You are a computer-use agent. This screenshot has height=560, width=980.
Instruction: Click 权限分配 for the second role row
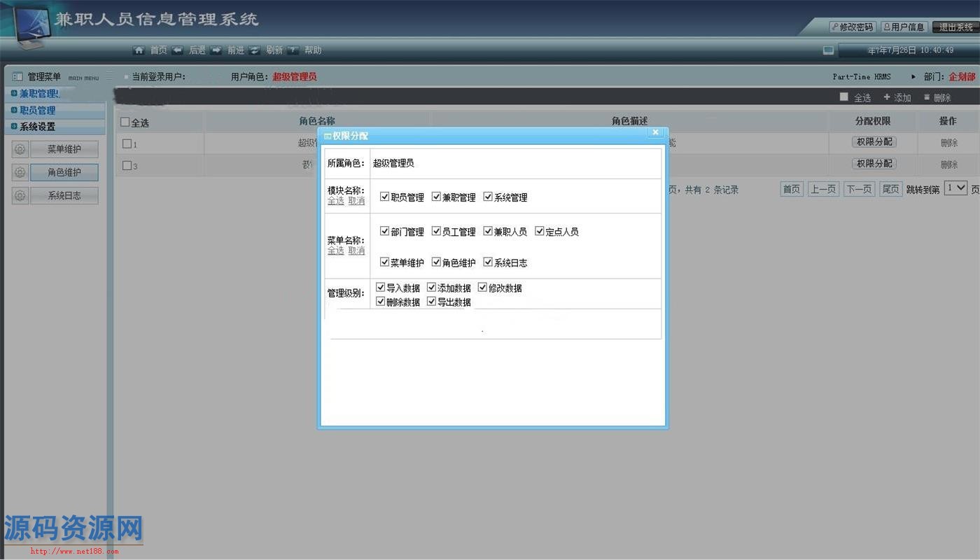pyautogui.click(x=874, y=164)
